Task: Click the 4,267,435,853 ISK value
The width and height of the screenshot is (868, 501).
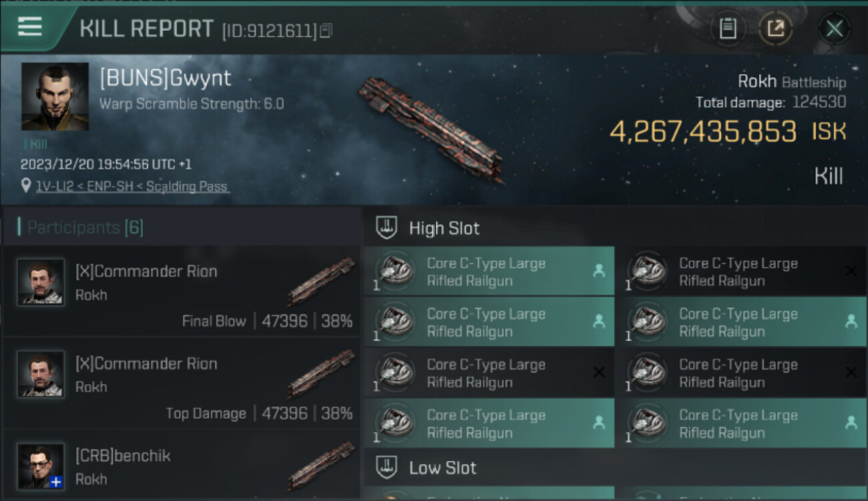Action: coord(703,132)
